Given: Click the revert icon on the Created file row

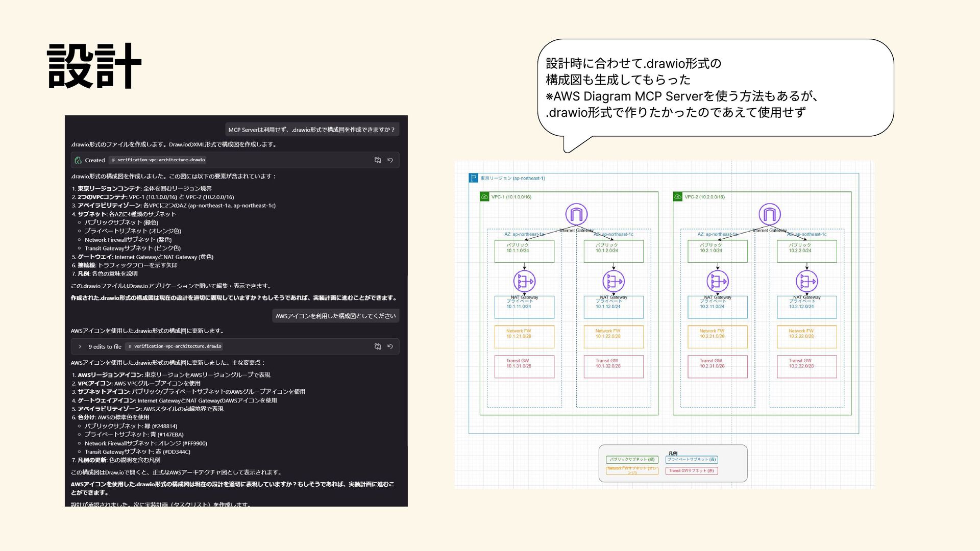Looking at the screenshot, I should coord(390,160).
